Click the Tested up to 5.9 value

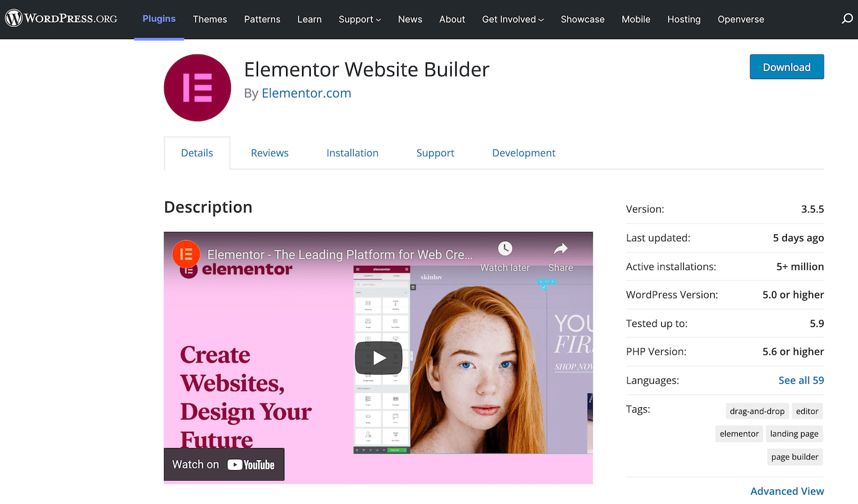pyautogui.click(x=817, y=323)
